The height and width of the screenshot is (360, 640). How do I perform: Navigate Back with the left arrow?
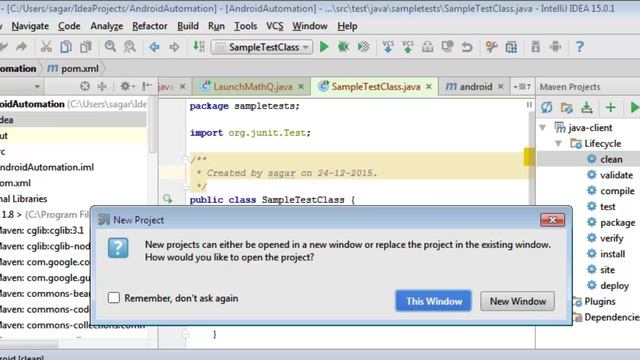pos(154,47)
